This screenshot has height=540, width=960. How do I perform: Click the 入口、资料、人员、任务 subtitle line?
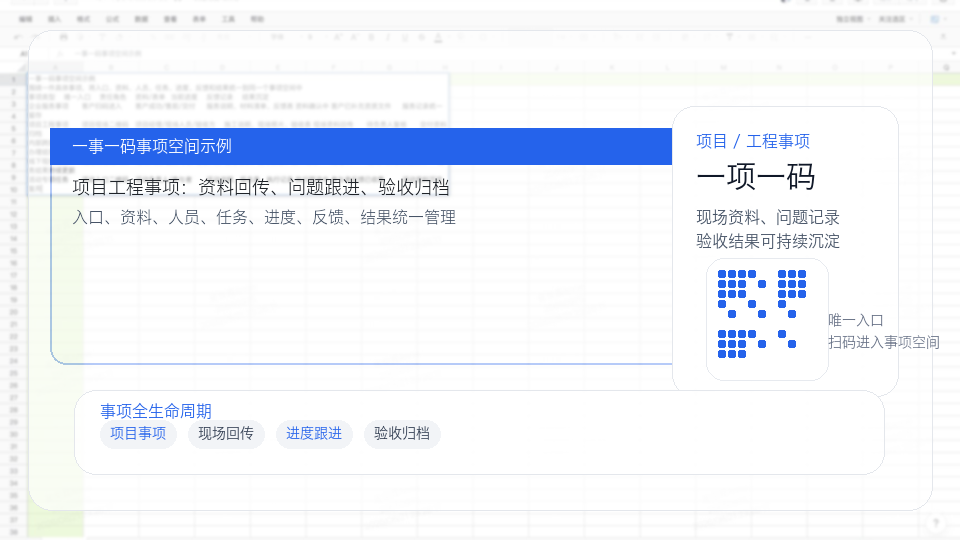click(x=264, y=217)
